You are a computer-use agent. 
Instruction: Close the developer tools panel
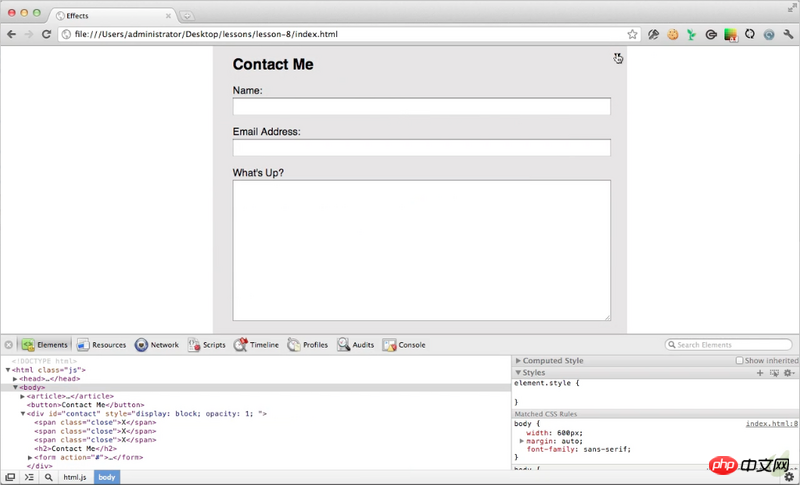click(x=9, y=345)
